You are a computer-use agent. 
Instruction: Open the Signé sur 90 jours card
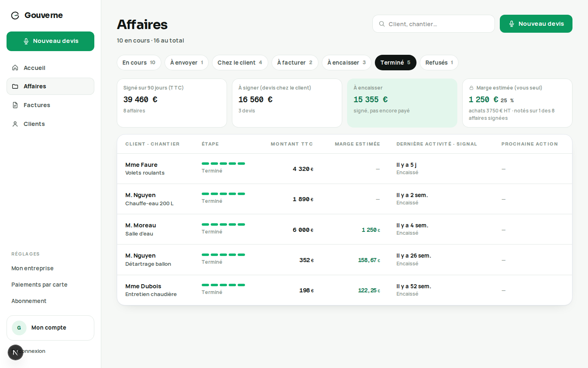pos(172,103)
